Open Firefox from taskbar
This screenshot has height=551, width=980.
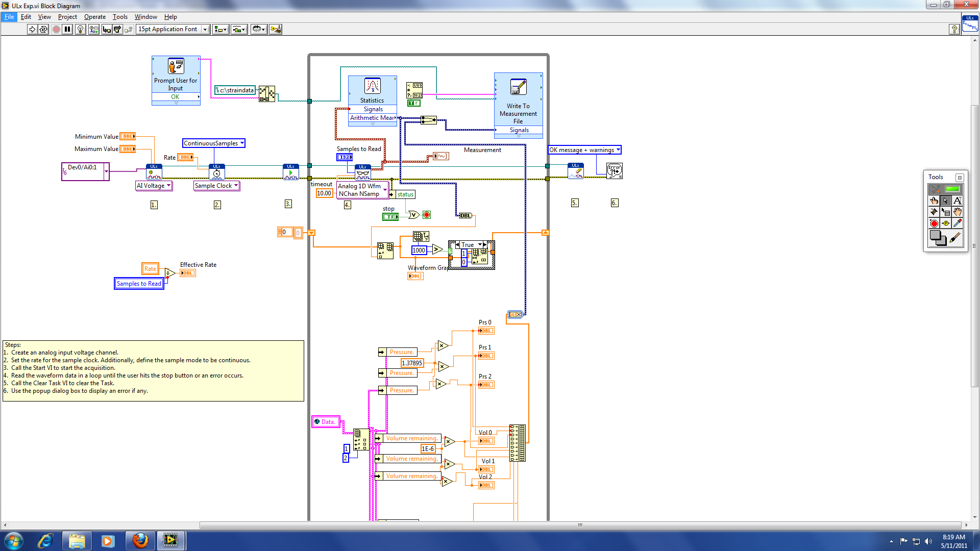[x=140, y=541]
